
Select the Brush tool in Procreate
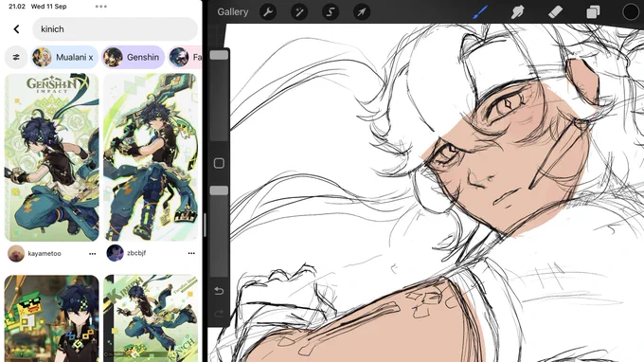(480, 12)
